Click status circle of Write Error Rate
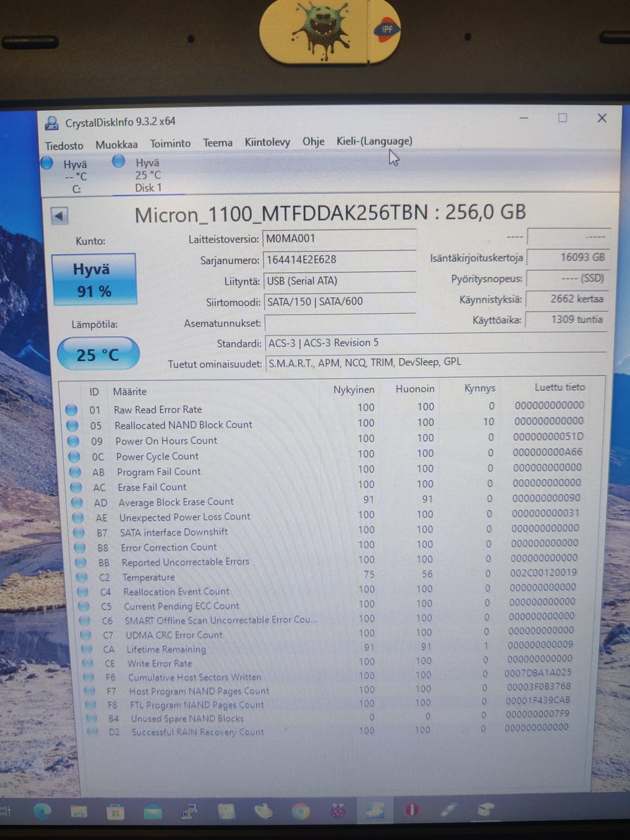630x840 pixels. [89, 663]
